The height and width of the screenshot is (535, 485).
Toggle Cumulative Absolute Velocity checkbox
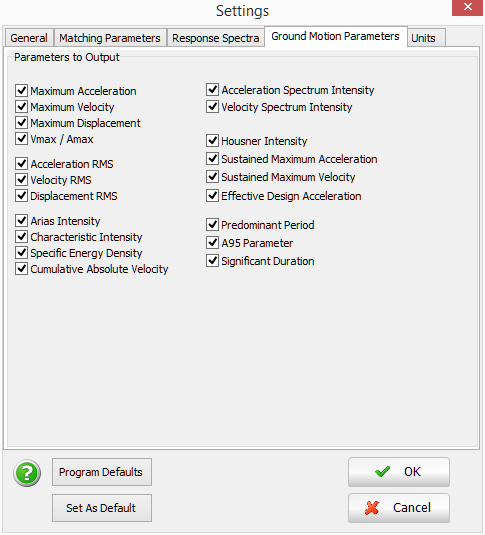coord(22,269)
